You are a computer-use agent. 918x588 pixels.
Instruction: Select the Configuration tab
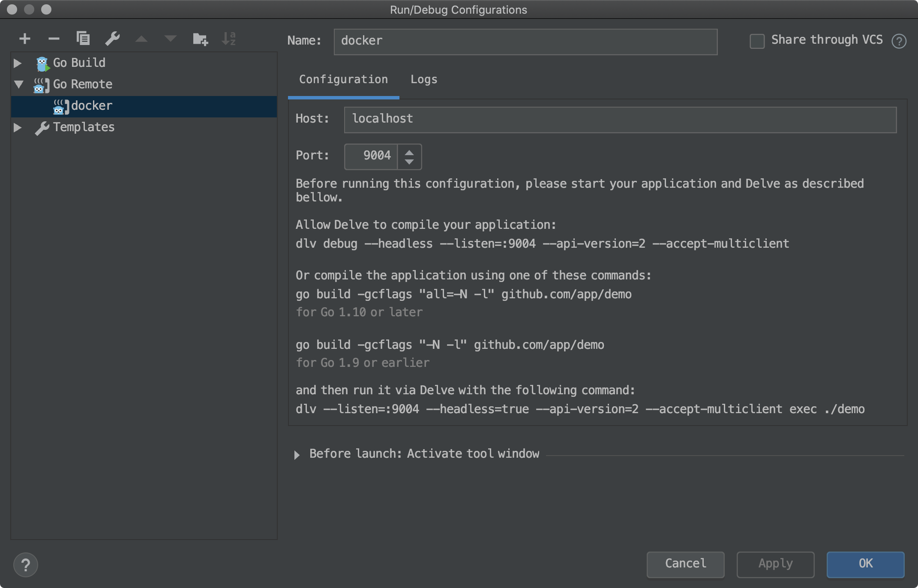(343, 80)
